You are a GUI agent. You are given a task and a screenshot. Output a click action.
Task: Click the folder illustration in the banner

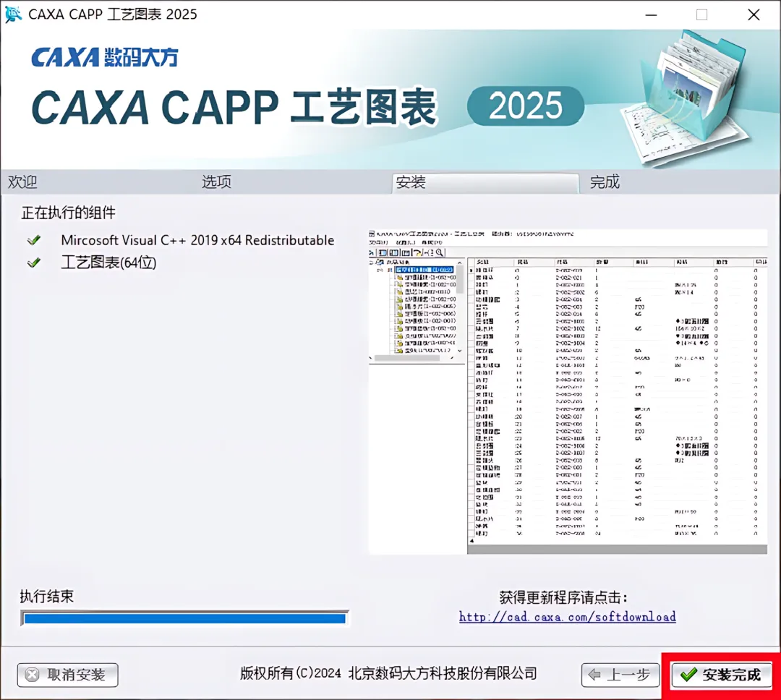tap(685, 97)
